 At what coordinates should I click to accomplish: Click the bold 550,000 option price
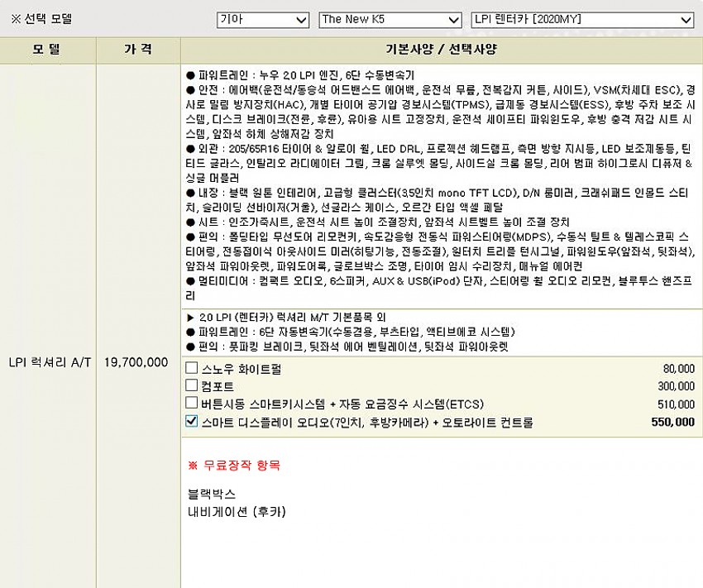(x=673, y=422)
